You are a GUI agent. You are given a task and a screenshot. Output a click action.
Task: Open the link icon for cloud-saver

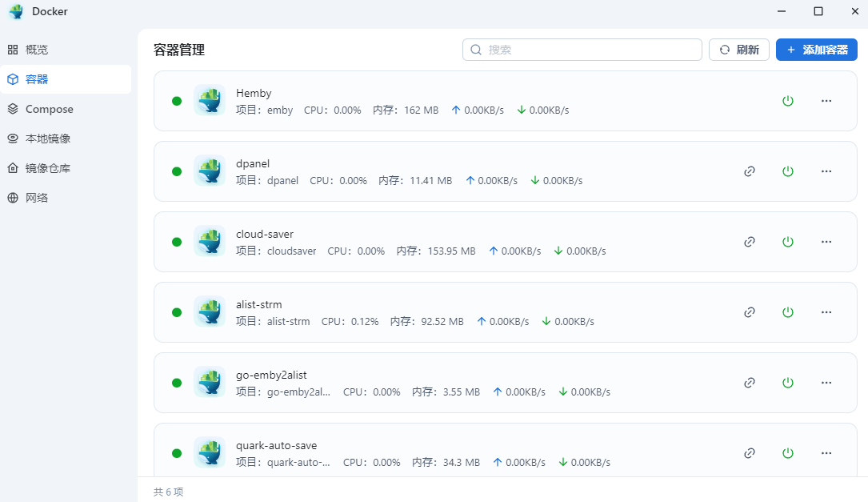pyautogui.click(x=750, y=242)
